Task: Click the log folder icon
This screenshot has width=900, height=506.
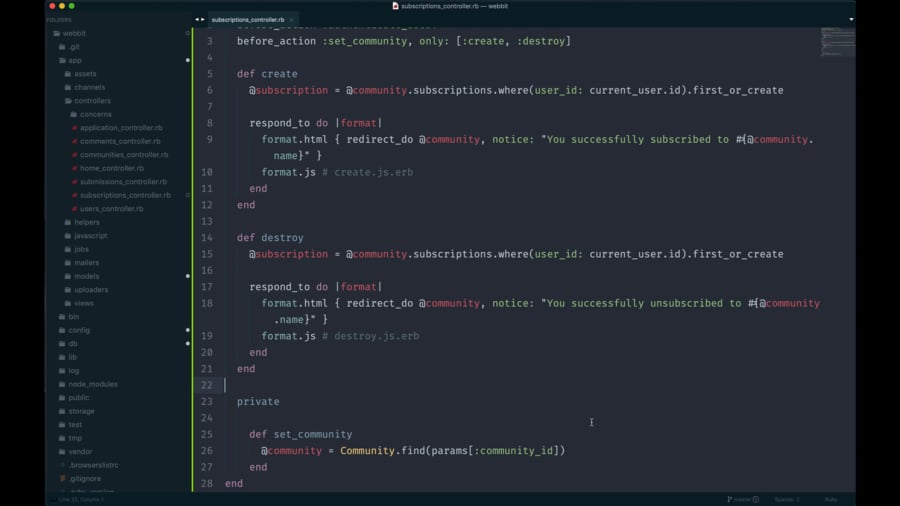Action: pos(62,371)
